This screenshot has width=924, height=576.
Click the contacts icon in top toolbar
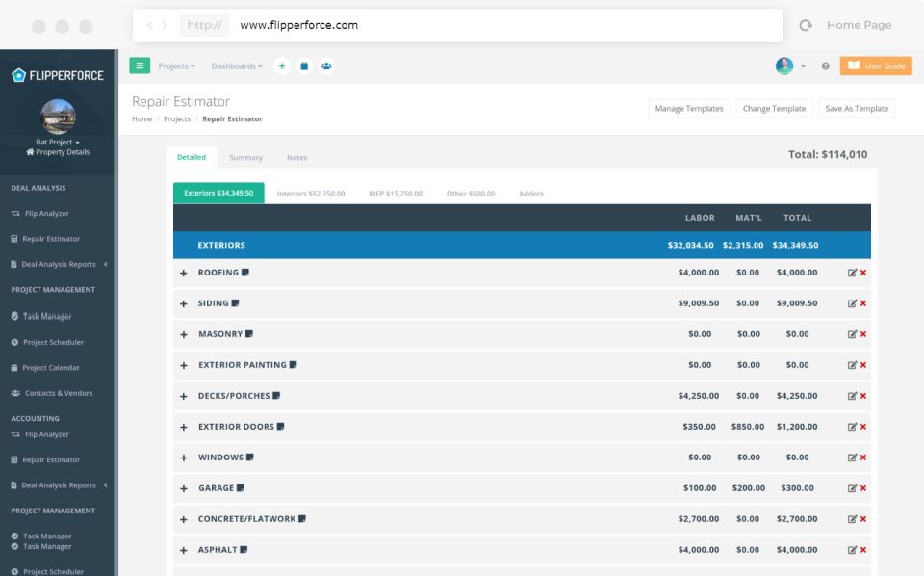coord(326,65)
